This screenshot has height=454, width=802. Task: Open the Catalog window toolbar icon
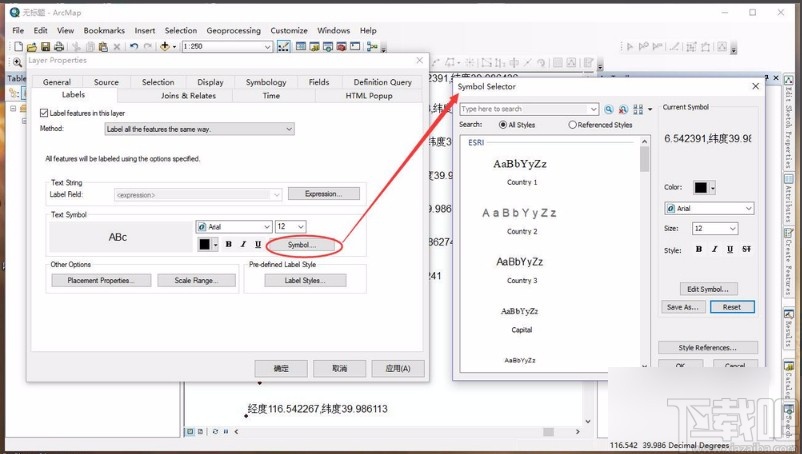(315, 47)
